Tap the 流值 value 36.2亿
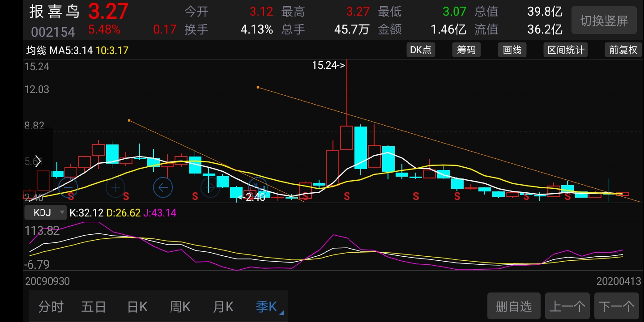 545,30
